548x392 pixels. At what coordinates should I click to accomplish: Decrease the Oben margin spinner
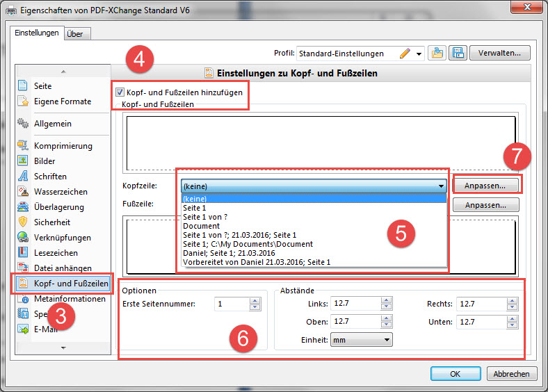click(386, 325)
